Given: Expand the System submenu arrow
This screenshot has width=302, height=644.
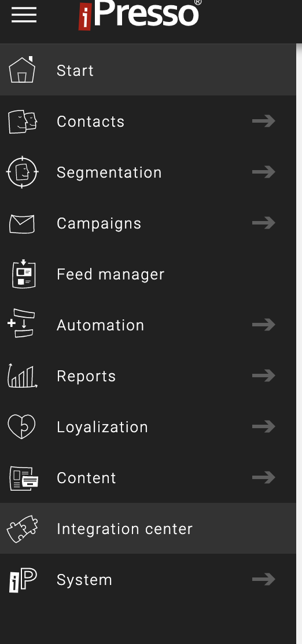Looking at the screenshot, I should (263, 579).
